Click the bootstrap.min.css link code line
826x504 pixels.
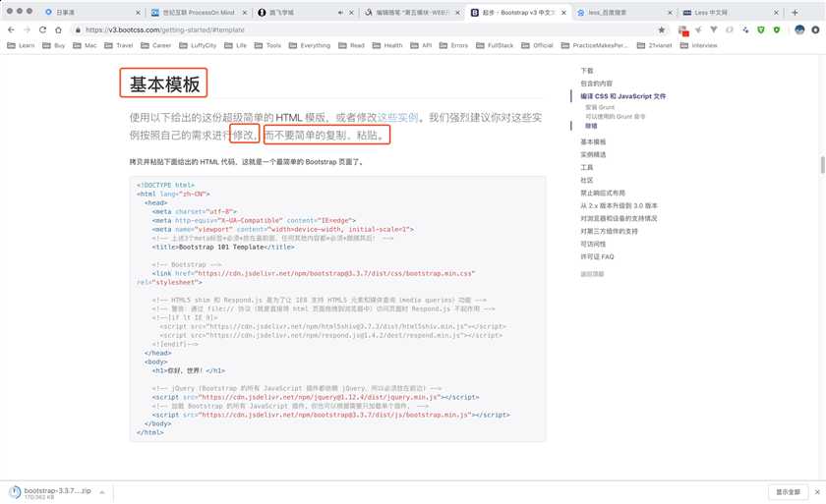click(x=314, y=273)
